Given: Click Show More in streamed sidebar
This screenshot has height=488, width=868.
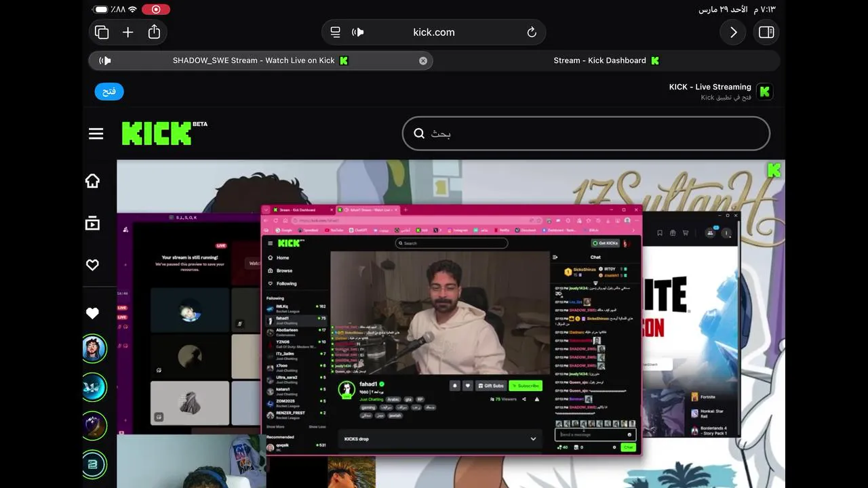Looking at the screenshot, I should tap(276, 427).
